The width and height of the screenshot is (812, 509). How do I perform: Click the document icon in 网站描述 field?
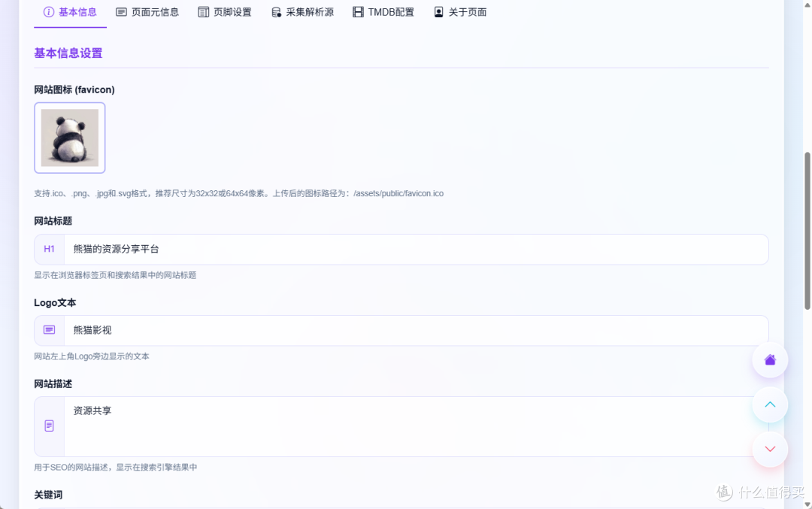coord(49,426)
